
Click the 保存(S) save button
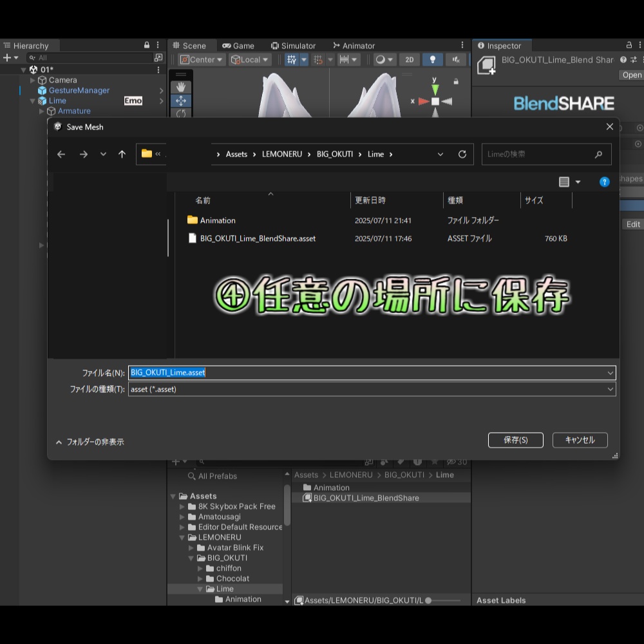pyautogui.click(x=515, y=440)
